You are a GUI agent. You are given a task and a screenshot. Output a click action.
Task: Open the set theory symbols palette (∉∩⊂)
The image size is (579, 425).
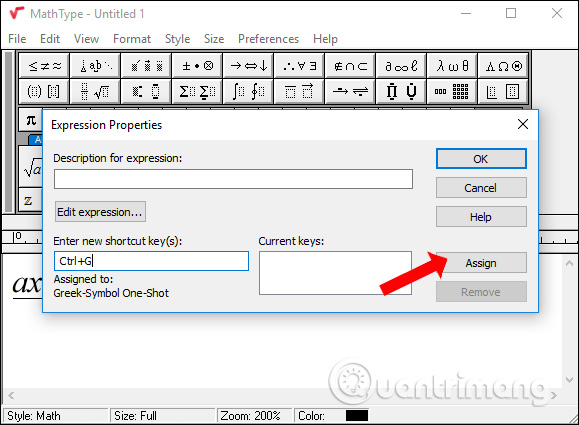350,66
